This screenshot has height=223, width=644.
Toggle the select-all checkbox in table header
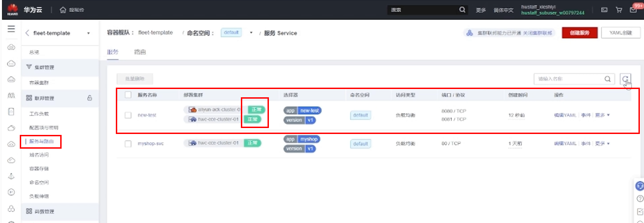[x=128, y=95]
